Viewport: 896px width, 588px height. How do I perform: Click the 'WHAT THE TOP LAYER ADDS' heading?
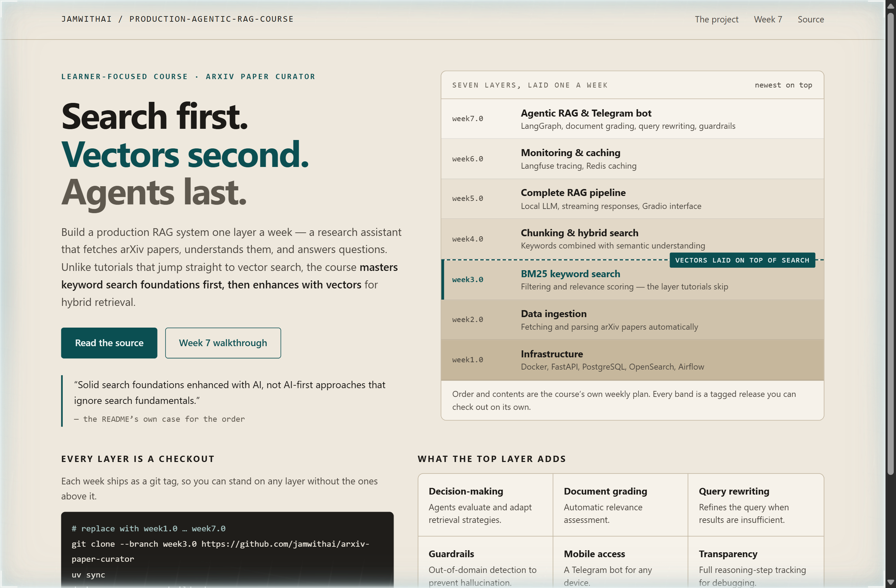click(x=492, y=458)
